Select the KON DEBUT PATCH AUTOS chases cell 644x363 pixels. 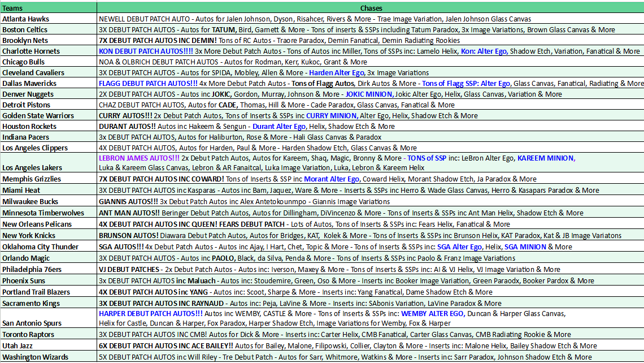[371, 50]
